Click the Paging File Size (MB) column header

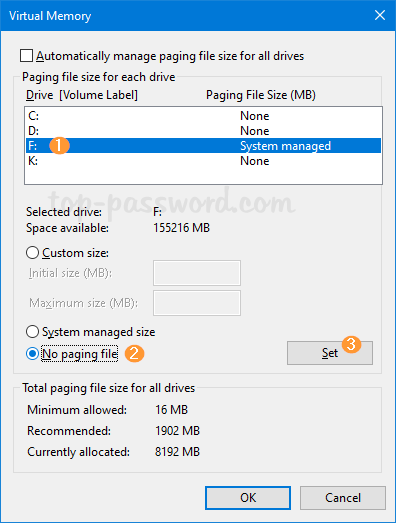click(261, 95)
